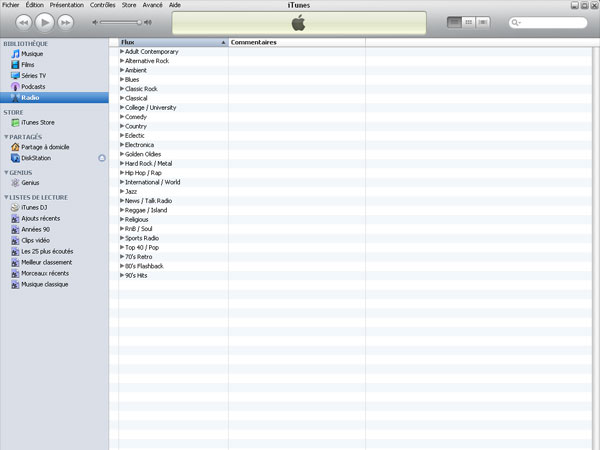Expand the Blues radio category
This screenshot has height=450, width=600.
[122, 79]
